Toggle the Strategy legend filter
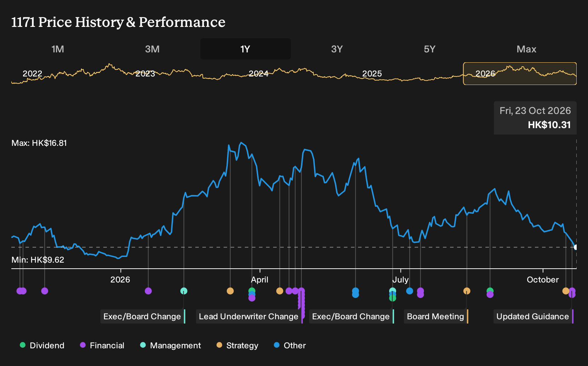588x366 pixels. point(237,345)
